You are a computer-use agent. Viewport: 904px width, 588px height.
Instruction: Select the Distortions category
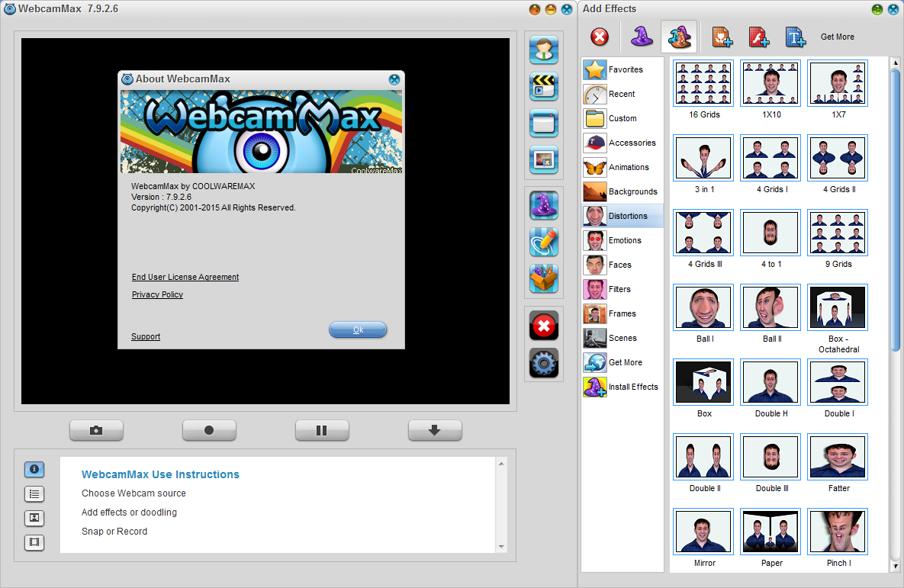(623, 216)
